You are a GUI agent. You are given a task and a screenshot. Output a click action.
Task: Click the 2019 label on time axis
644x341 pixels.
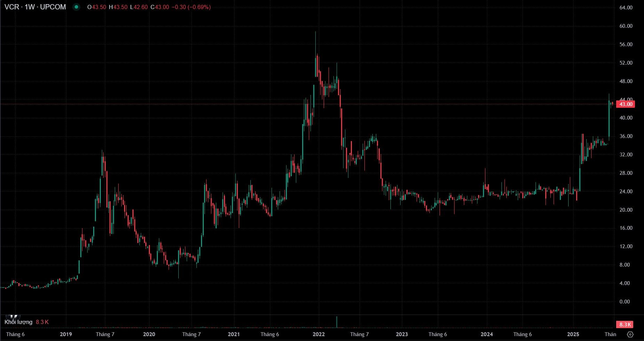pos(66,334)
